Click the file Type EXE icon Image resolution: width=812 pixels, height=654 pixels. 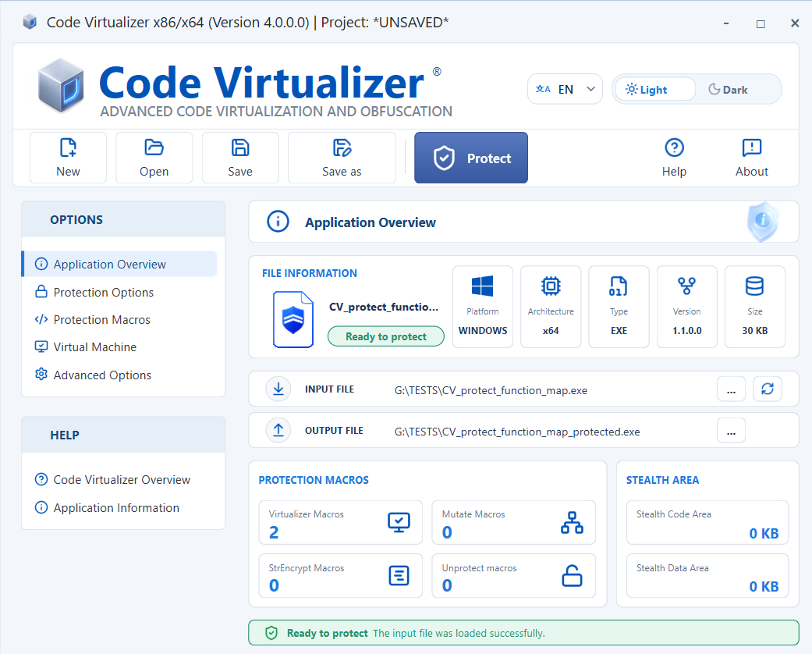tap(619, 286)
